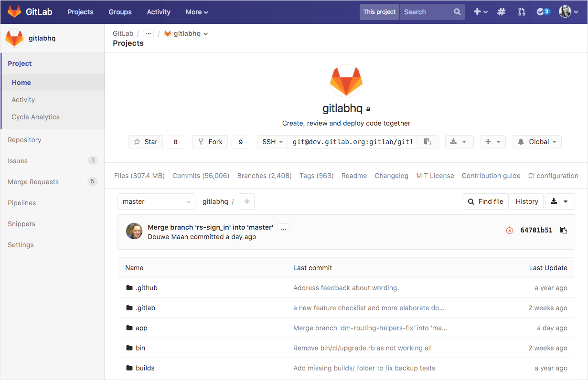Copy the SSH clone URL

point(428,142)
